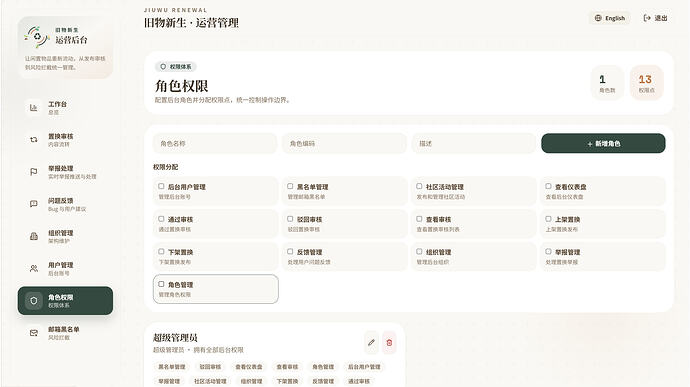Click the 社区活动管理 tag under 超级管理员

click(x=210, y=381)
